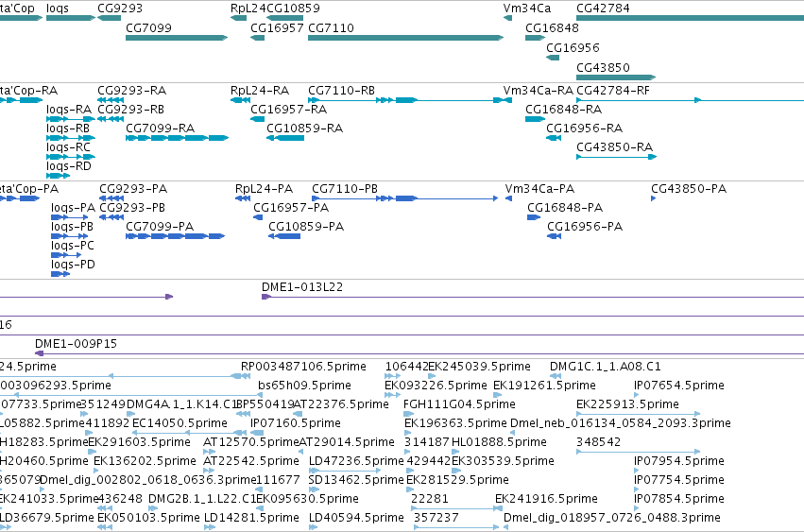Click protein CG16848-PA

534,217
